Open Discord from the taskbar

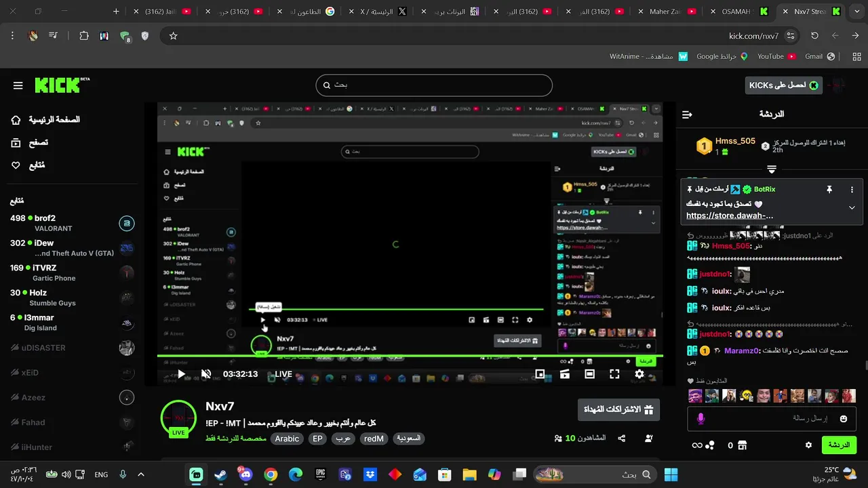[x=245, y=474]
